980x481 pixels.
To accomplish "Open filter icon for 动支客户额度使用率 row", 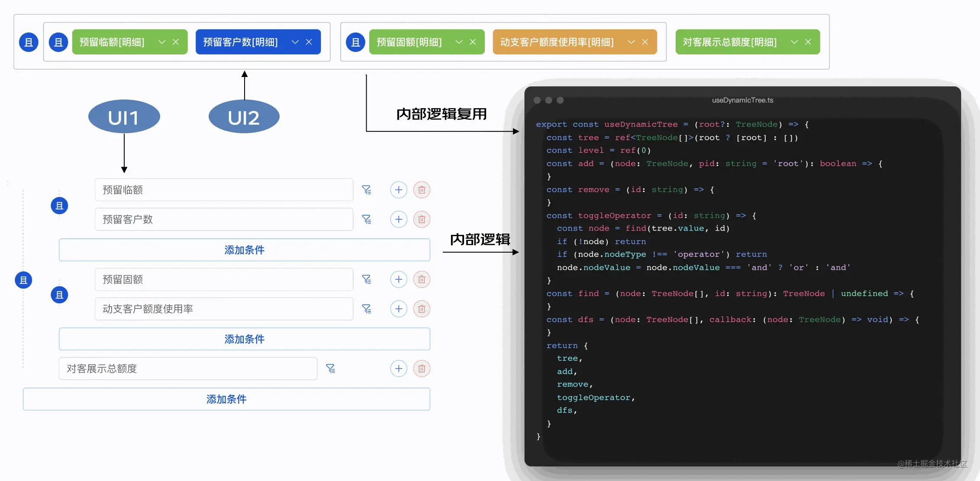I will click(x=367, y=309).
